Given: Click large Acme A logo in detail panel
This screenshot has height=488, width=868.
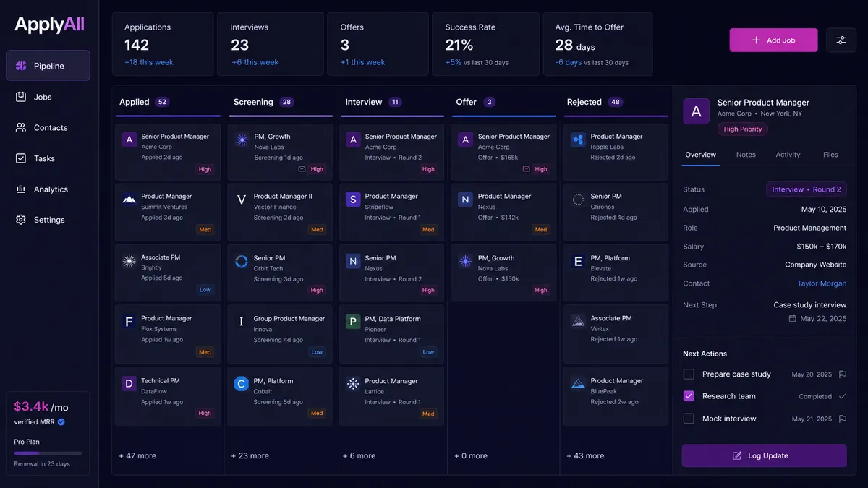Looking at the screenshot, I should (696, 111).
